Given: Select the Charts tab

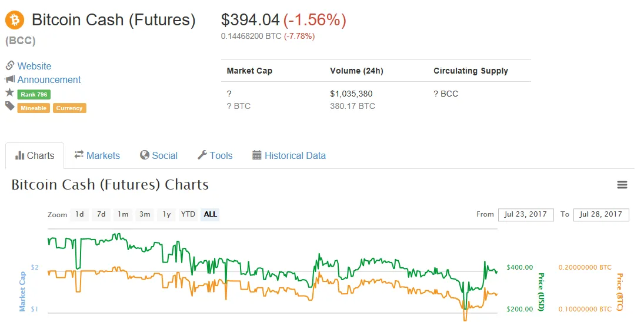Looking at the screenshot, I should pos(35,156).
